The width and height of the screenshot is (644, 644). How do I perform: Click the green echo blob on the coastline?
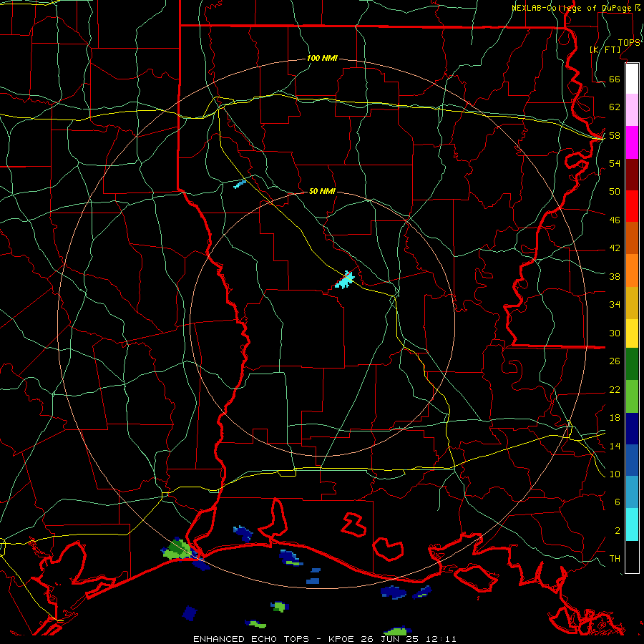pyautogui.click(x=177, y=550)
